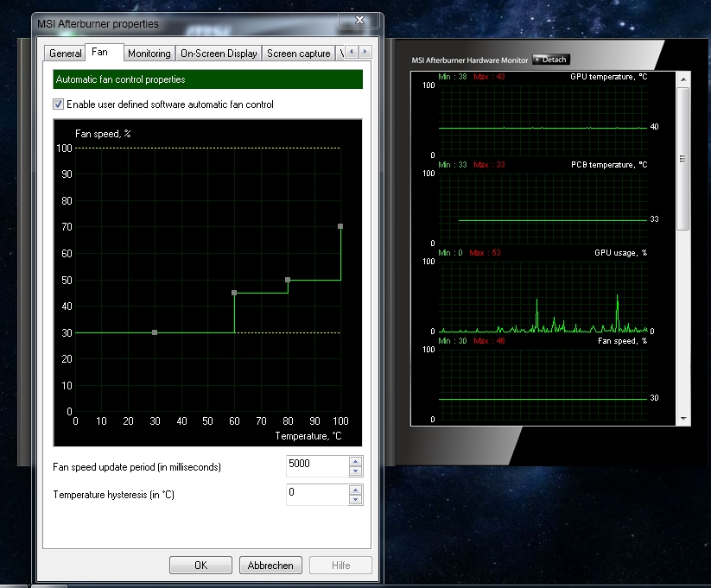Detach the Hardware Monitor window
Viewport: 711px width, 588px height.
pyautogui.click(x=551, y=60)
